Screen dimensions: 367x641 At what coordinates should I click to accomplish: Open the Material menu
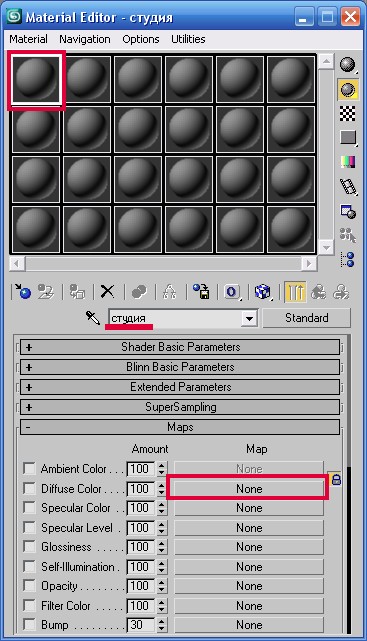point(28,39)
